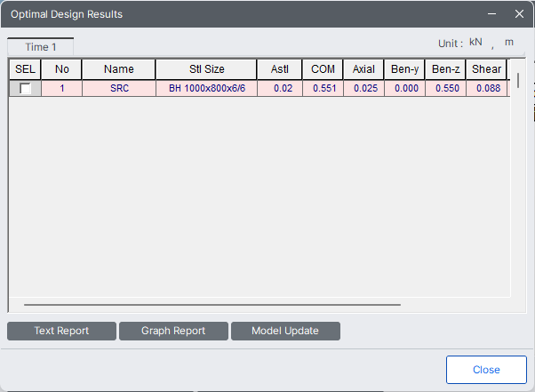Select the SRC name cell
The width and height of the screenshot is (535, 392).
click(119, 88)
